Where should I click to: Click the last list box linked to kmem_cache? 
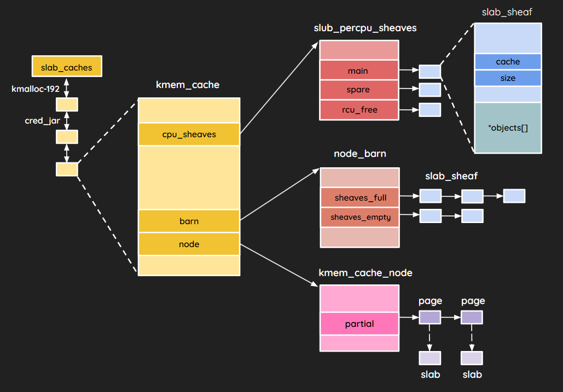67,169
